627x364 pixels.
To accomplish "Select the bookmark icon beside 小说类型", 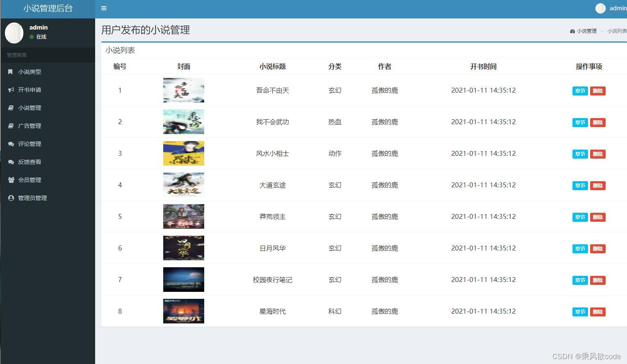I will point(10,72).
